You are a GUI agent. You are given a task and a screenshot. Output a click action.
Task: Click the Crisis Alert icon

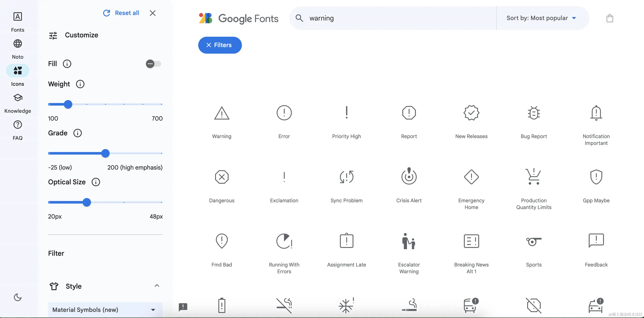tap(409, 177)
